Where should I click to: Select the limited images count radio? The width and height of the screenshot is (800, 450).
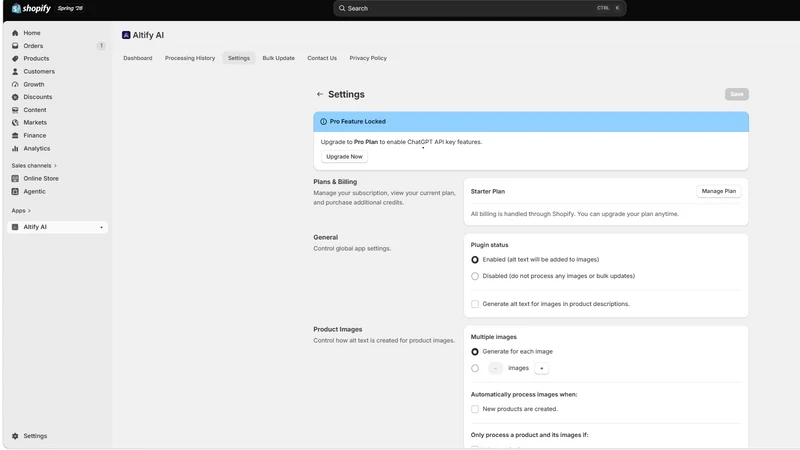click(x=475, y=368)
